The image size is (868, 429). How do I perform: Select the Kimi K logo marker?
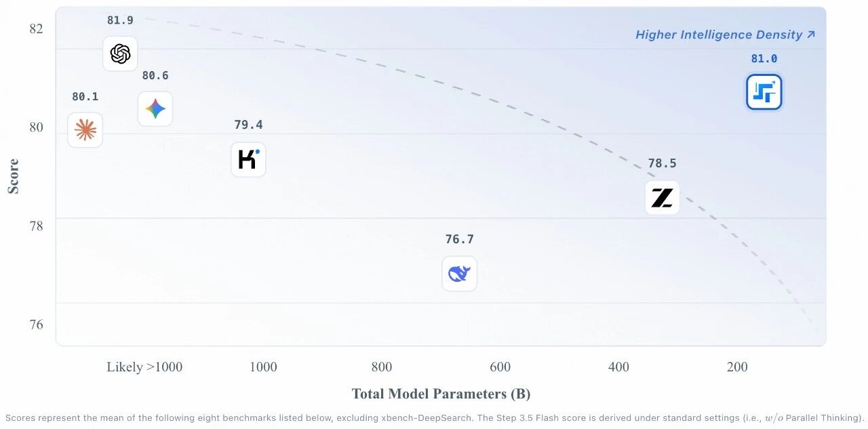coord(248,160)
